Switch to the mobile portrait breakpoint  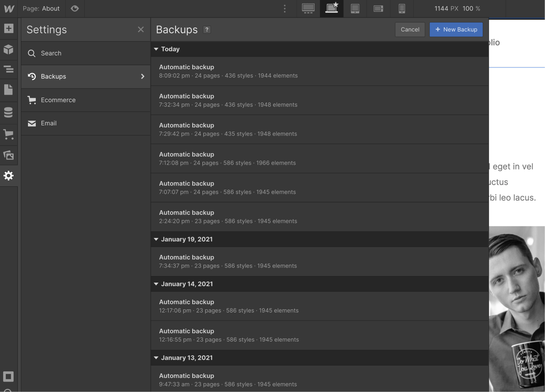[401, 8]
